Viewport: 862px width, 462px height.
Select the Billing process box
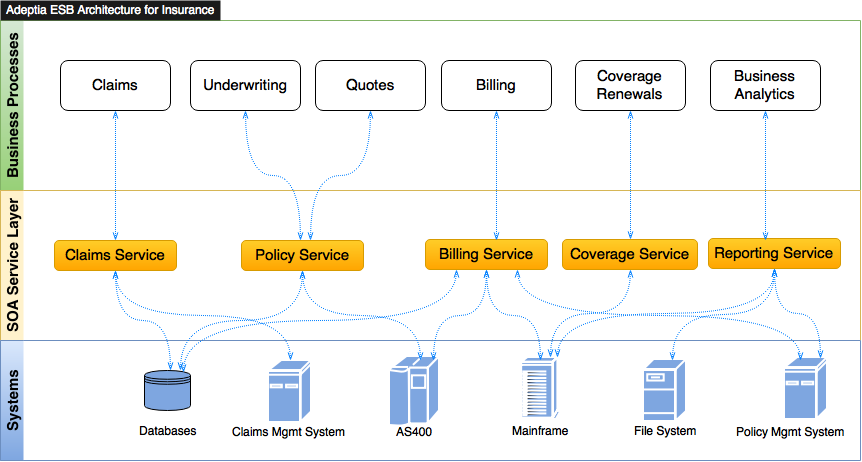496,85
